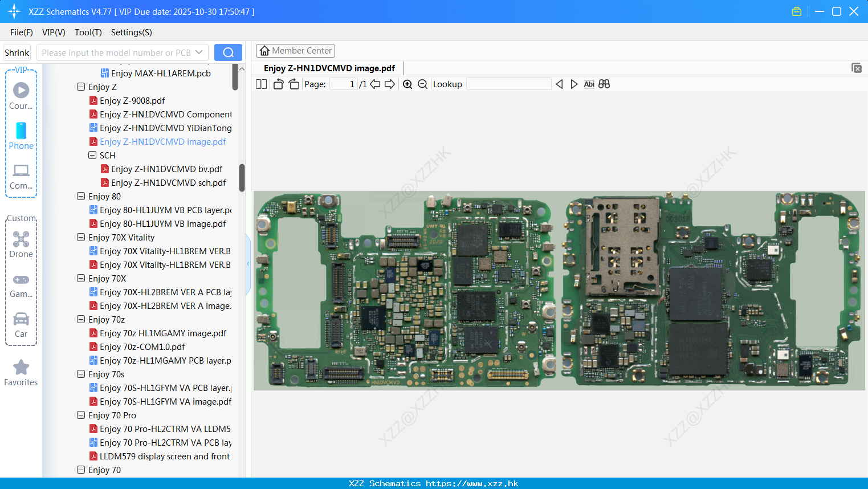Open Member Center
Image resolution: width=868 pixels, height=489 pixels.
click(x=295, y=51)
